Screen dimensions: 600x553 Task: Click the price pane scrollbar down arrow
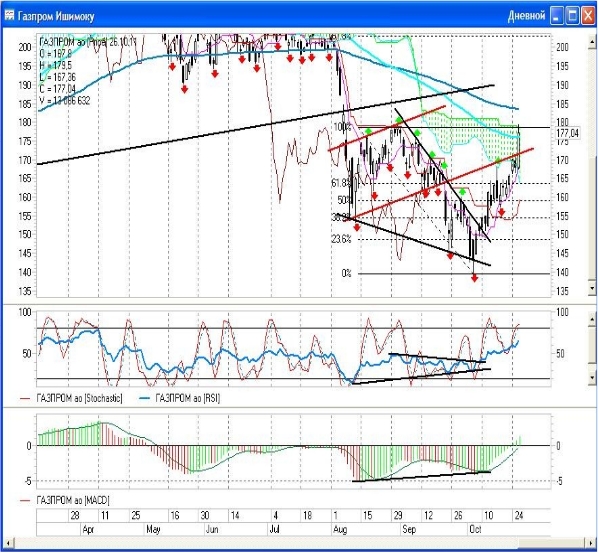coord(592,289)
